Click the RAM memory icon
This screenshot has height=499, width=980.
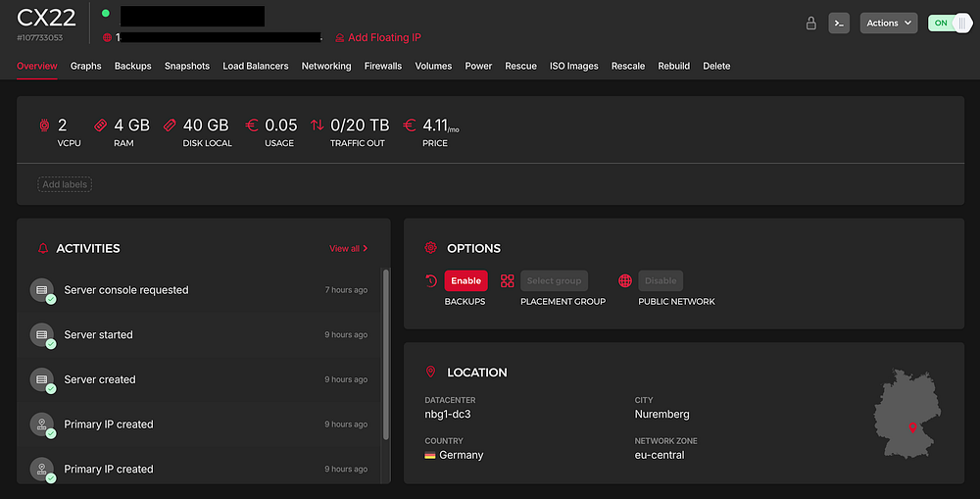(100, 125)
